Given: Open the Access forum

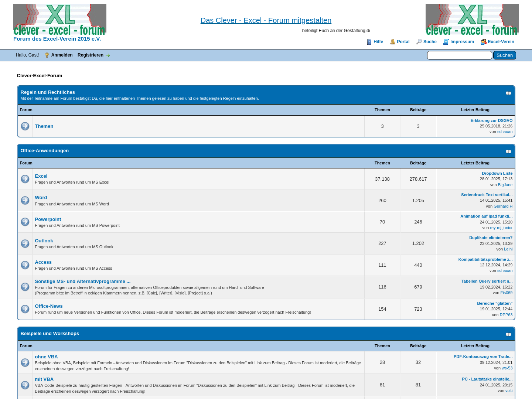Looking at the screenshot, I should tap(43, 262).
